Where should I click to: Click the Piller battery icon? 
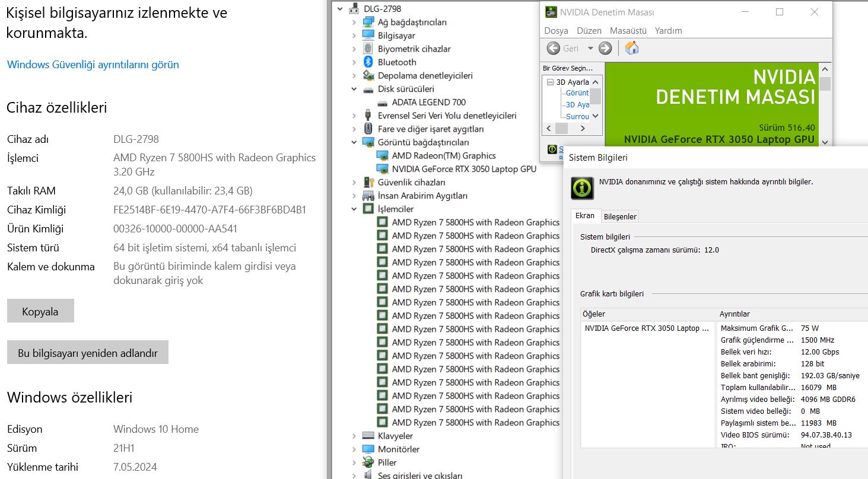368,462
